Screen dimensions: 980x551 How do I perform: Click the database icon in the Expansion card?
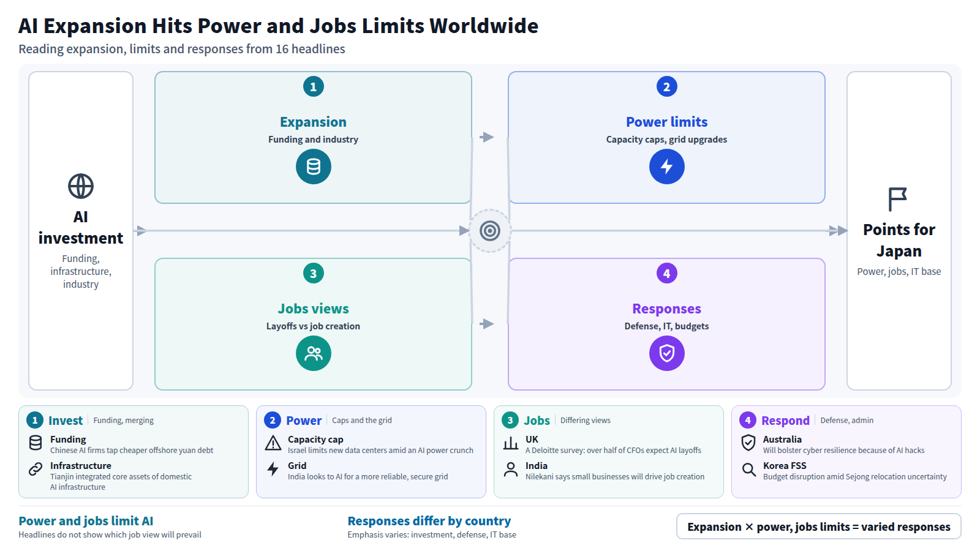314,167
